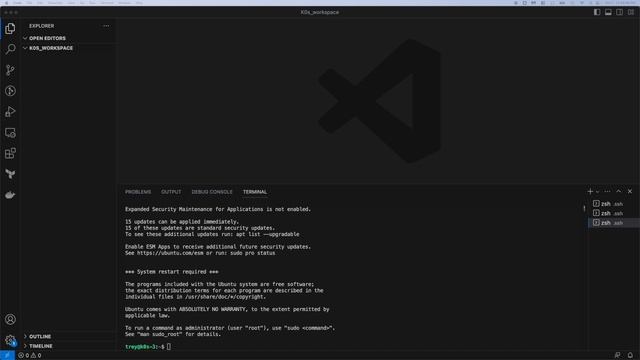Image resolution: width=640 pixels, height=360 pixels.
Task: Click the '/usr/share/doc/*/copyright' path text
Action: (x=224, y=297)
